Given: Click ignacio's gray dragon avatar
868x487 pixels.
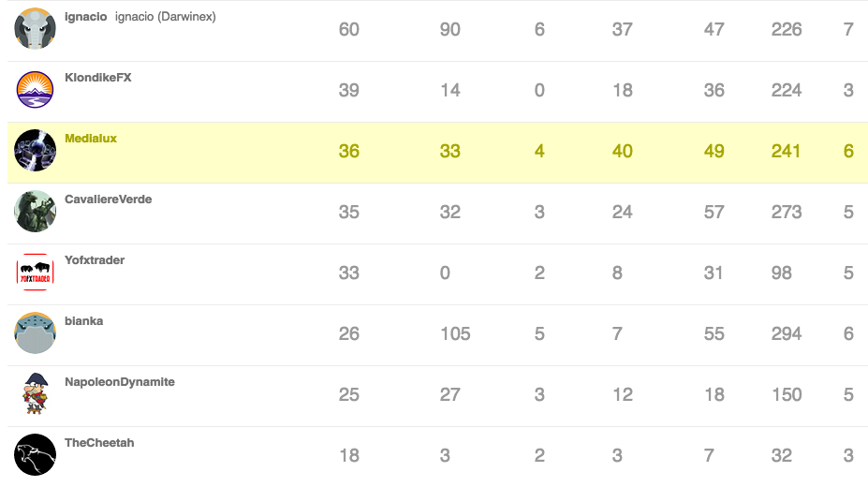Looking at the screenshot, I should (x=36, y=29).
